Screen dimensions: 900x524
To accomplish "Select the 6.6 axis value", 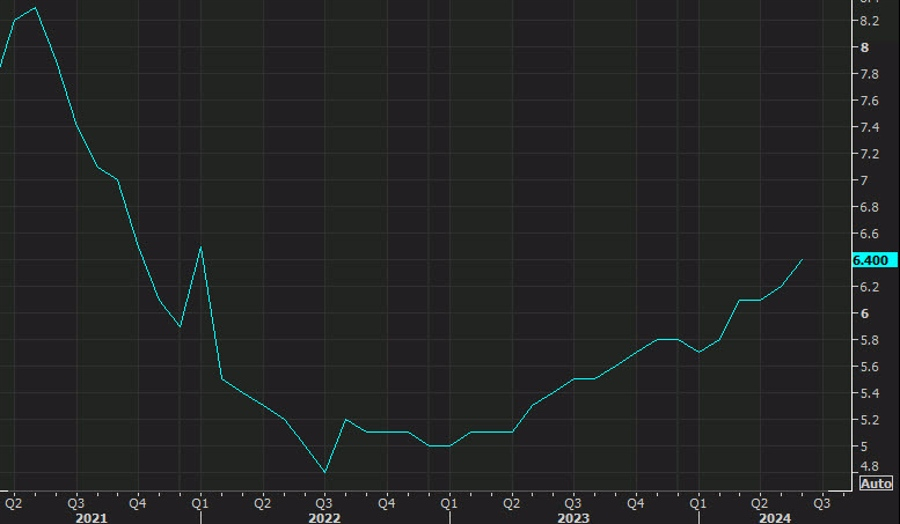I will 869,234.
